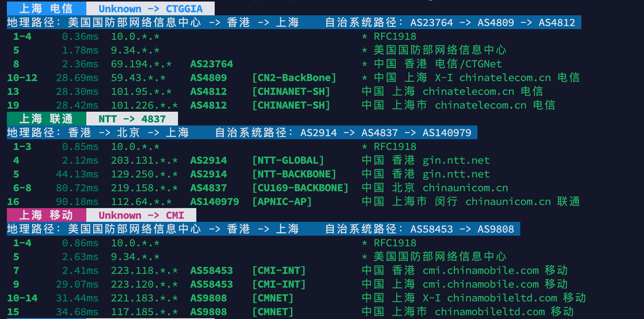Click the latency value 2.63ms
The image size is (644, 319).
80,256
